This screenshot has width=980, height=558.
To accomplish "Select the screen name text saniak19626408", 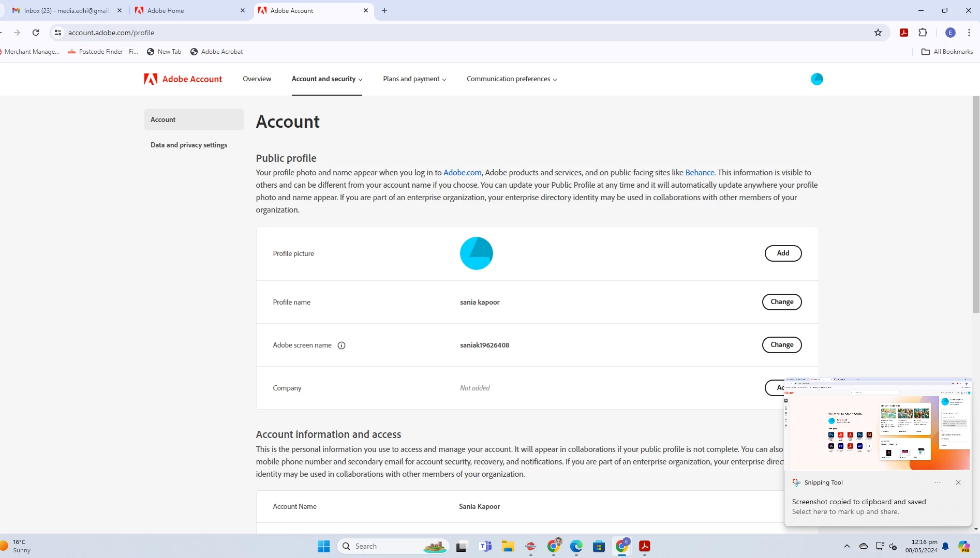I will 484,345.
